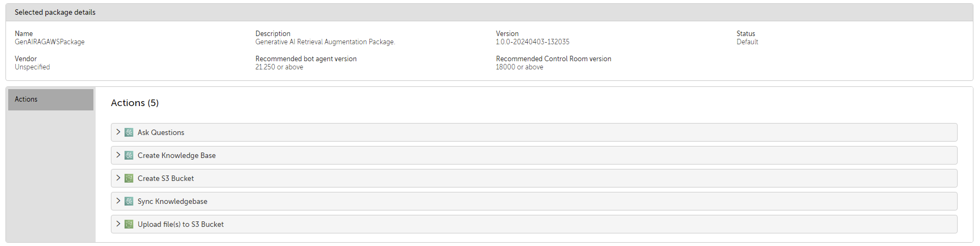Click the Upload file(s) to S3 Bucket icon
Image resolution: width=980 pixels, height=246 pixels.
coord(129,224)
